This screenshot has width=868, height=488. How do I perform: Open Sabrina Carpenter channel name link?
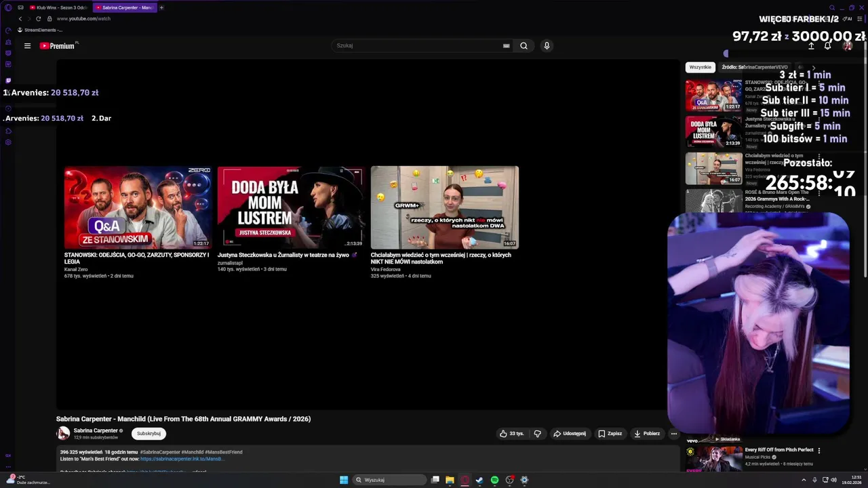click(96, 430)
